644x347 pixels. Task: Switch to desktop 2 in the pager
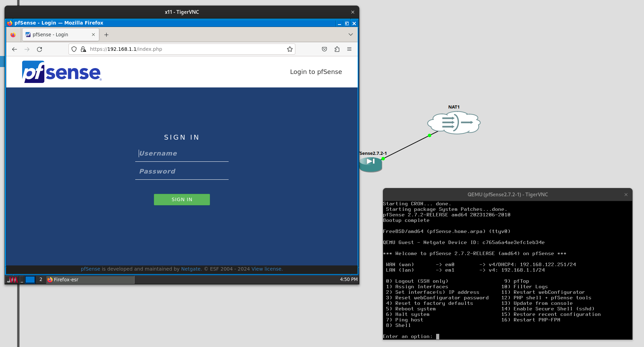(x=41, y=280)
